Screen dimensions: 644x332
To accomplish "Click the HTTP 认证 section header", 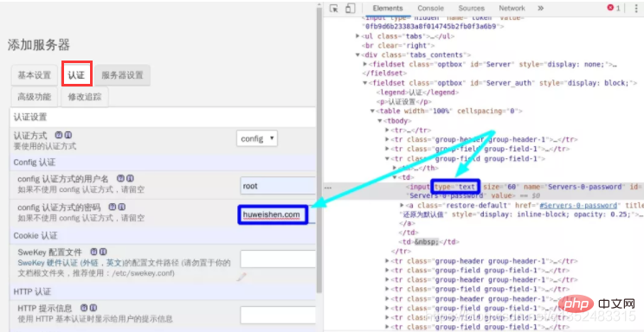I will [32, 291].
